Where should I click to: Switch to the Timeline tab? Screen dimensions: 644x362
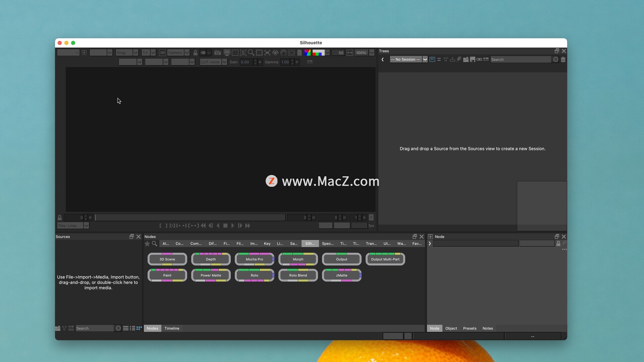(172, 328)
